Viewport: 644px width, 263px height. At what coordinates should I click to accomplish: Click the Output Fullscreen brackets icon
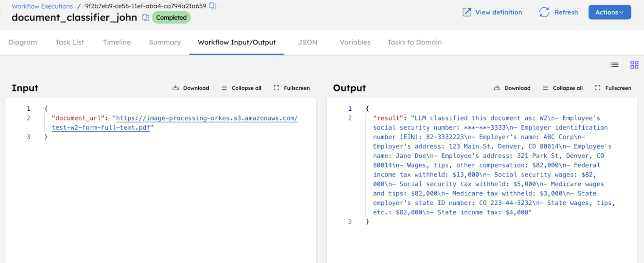[598, 88]
